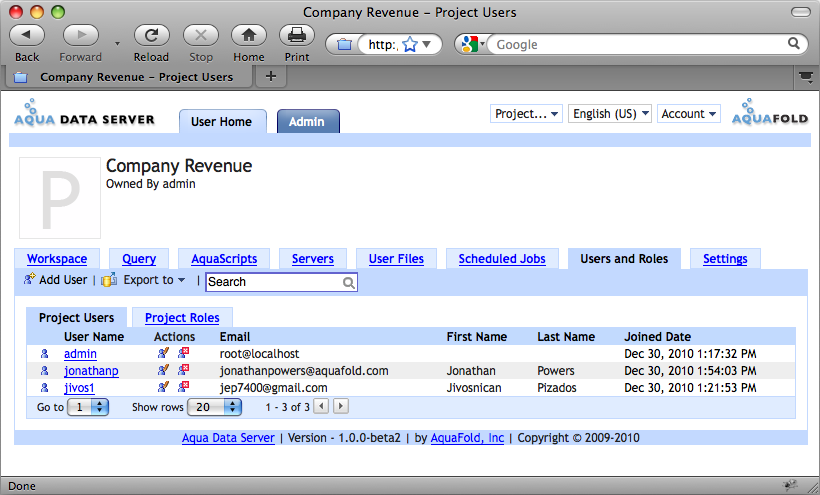Click the AquaFold logo at top right
820x495 pixels.
point(770,111)
